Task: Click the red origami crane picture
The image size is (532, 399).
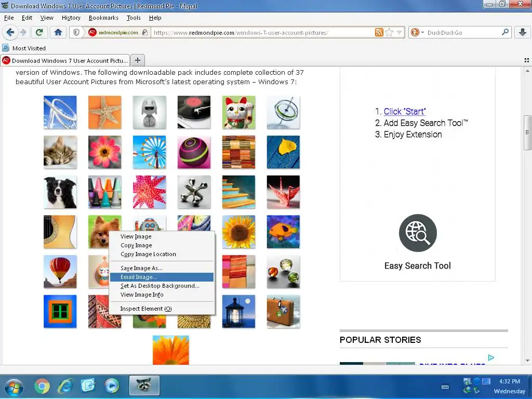Action: click(283, 192)
